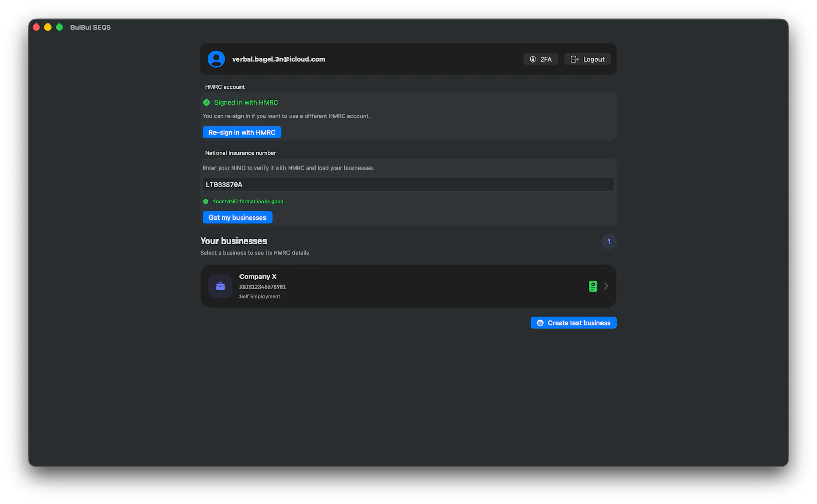Image resolution: width=817 pixels, height=504 pixels.
Task: Click Get my businesses
Action: click(x=237, y=218)
